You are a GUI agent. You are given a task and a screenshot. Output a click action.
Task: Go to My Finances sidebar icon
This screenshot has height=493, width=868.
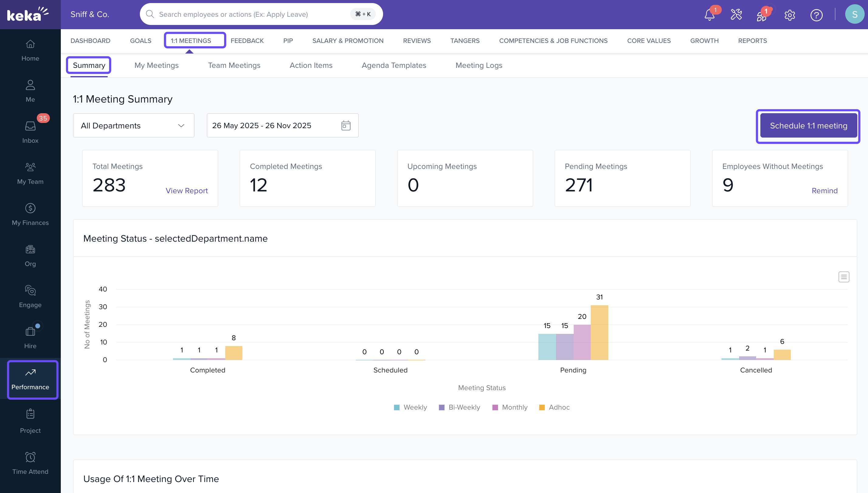pos(30,214)
